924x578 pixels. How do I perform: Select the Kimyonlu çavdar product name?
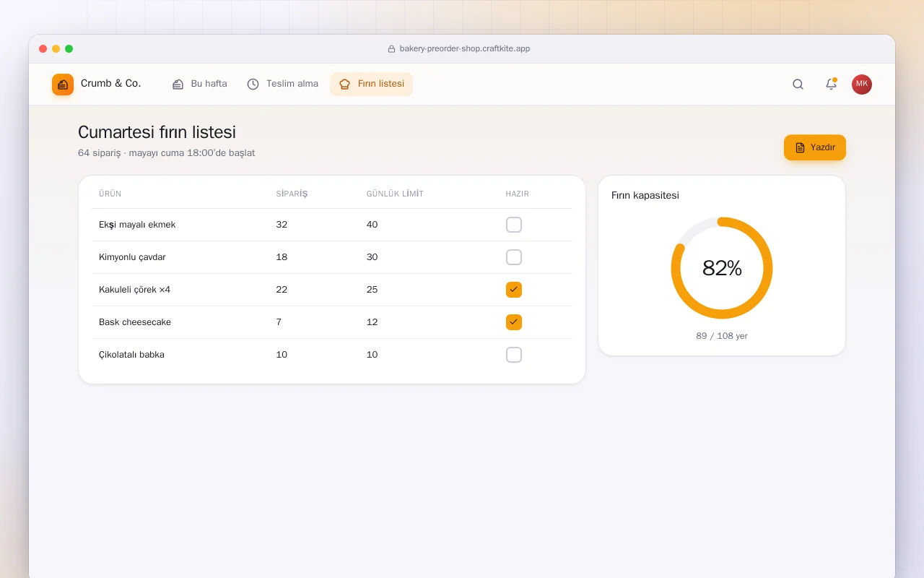point(132,257)
